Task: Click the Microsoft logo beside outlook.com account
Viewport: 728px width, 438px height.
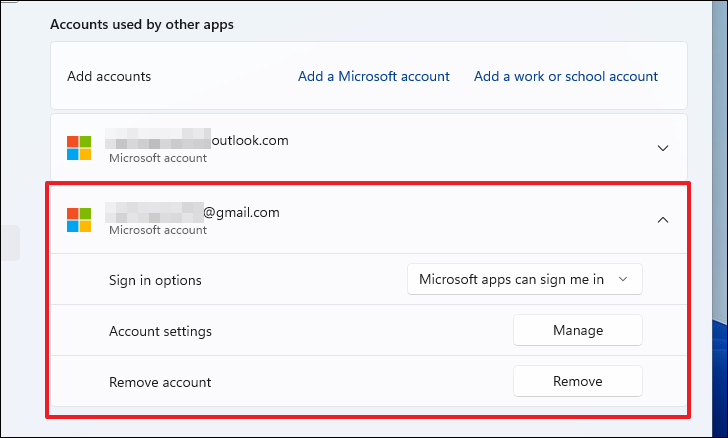Action: tap(79, 148)
